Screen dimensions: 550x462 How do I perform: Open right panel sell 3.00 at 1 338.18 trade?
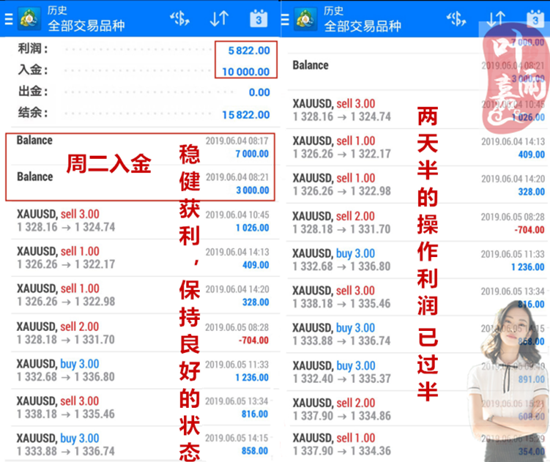point(417,297)
